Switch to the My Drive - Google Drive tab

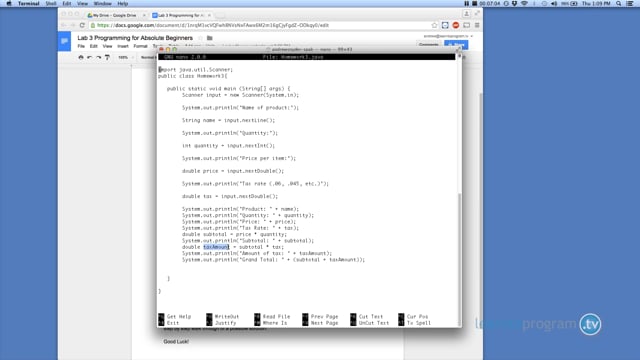pyautogui.click(x=114, y=15)
